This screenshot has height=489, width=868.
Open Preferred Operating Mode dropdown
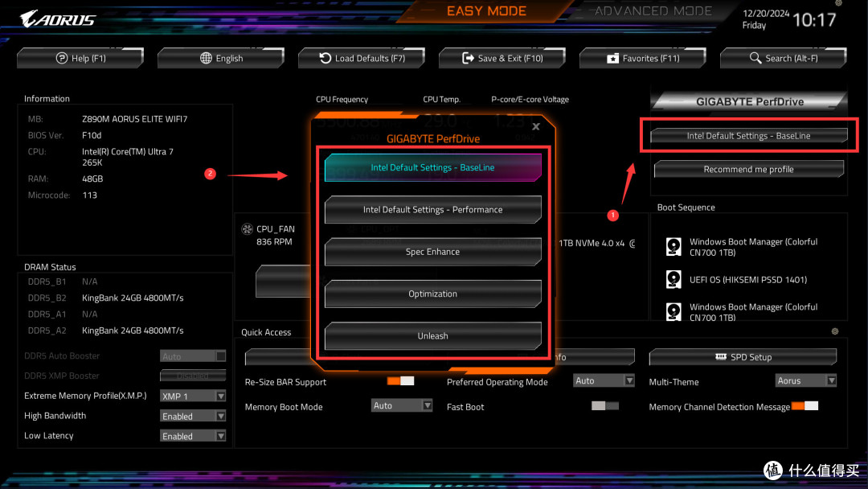pos(604,380)
